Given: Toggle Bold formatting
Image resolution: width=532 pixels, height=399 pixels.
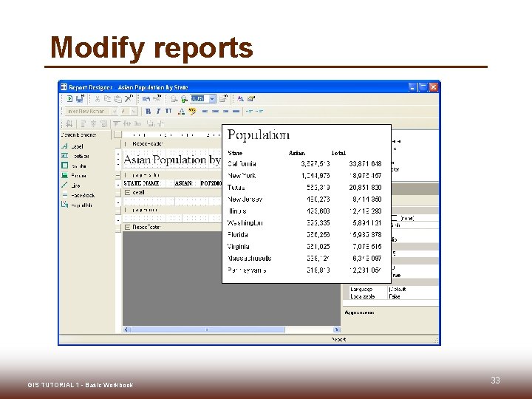Looking at the screenshot, I should point(148,112).
